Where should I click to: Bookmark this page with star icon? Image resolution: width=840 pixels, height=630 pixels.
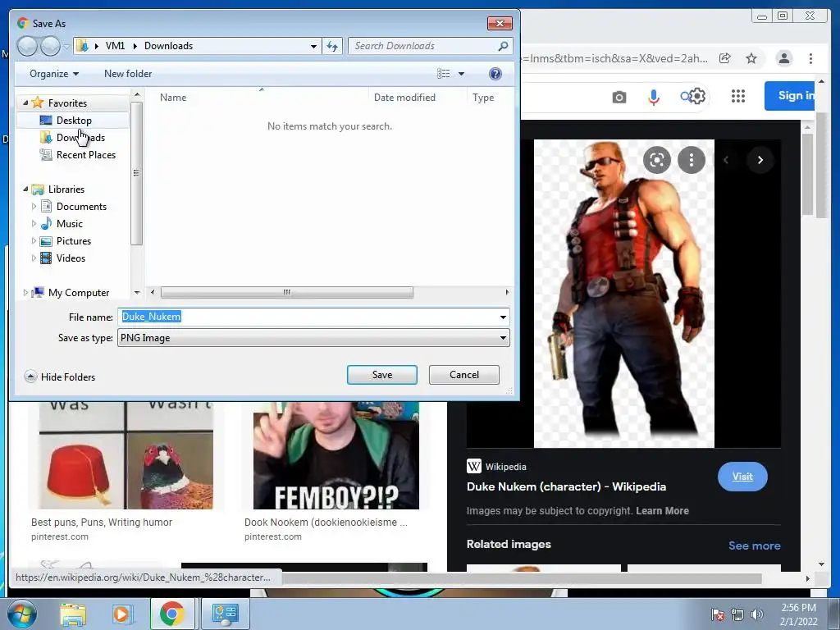[x=751, y=58]
